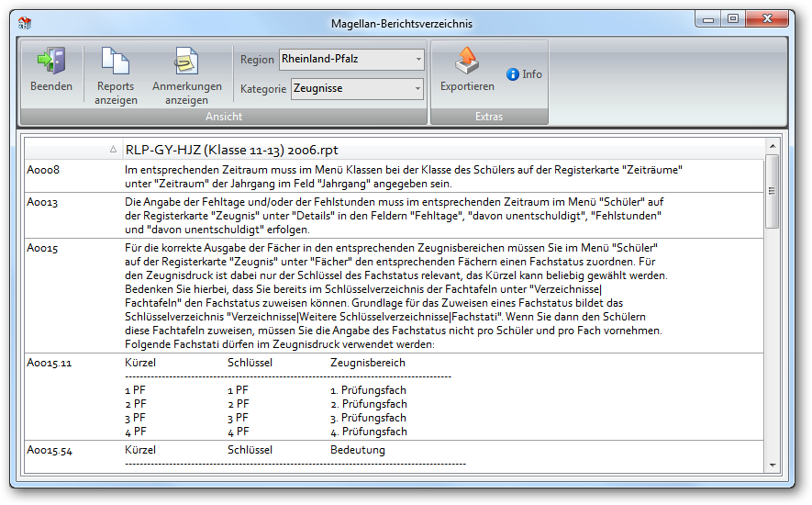Select row A0015.54
The height and width of the screenshot is (505, 812).
pos(394,456)
